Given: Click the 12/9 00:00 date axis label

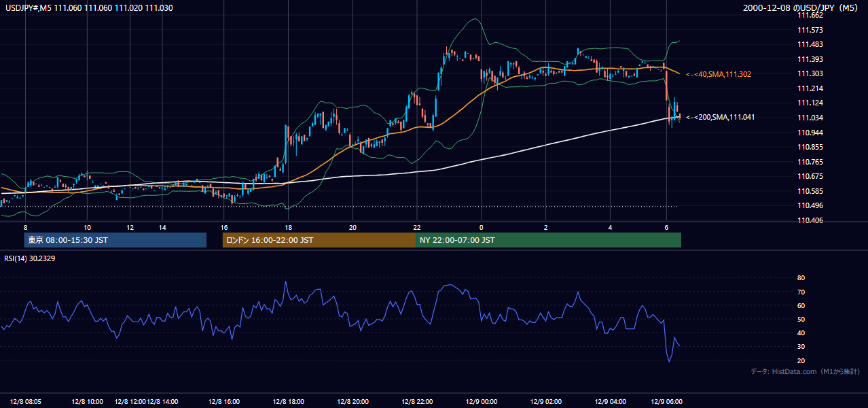Looking at the screenshot, I should 482,401.
